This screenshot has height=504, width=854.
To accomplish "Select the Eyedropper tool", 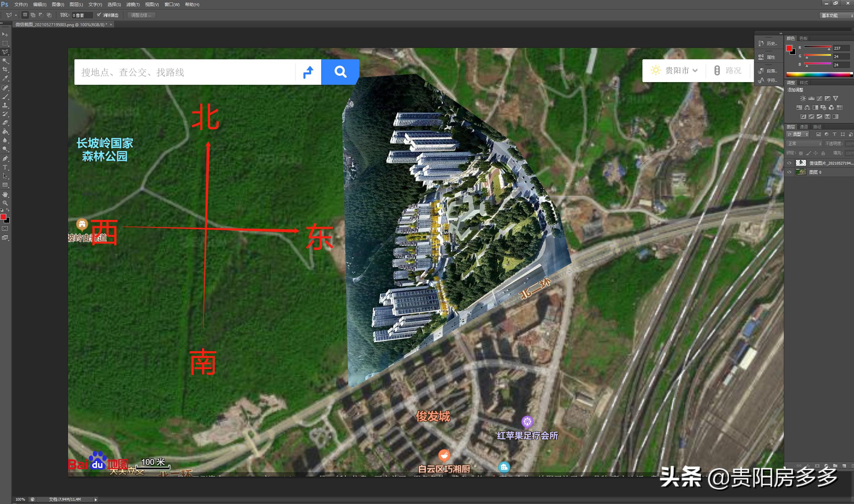I will (5, 78).
